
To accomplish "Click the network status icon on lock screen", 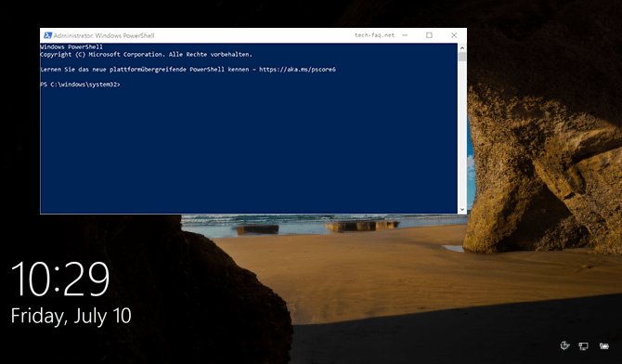I will pyautogui.click(x=583, y=346).
